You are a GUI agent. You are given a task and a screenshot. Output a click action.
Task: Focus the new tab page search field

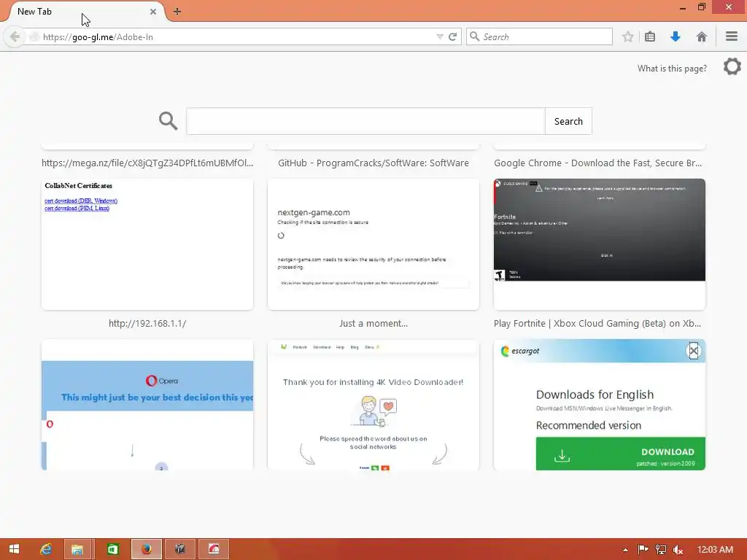[x=365, y=122]
